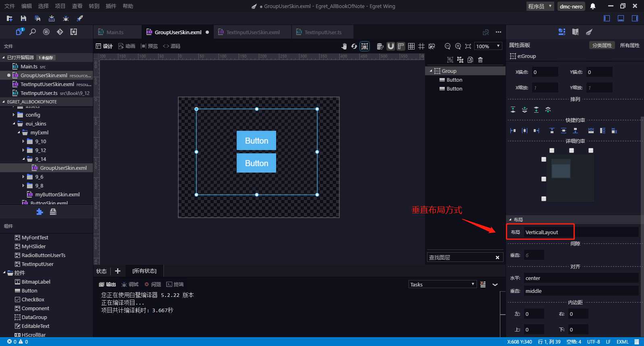Screen dimensions: 644x346
Task: Toggle the bottom panel layout icon
Action: tap(621, 18)
